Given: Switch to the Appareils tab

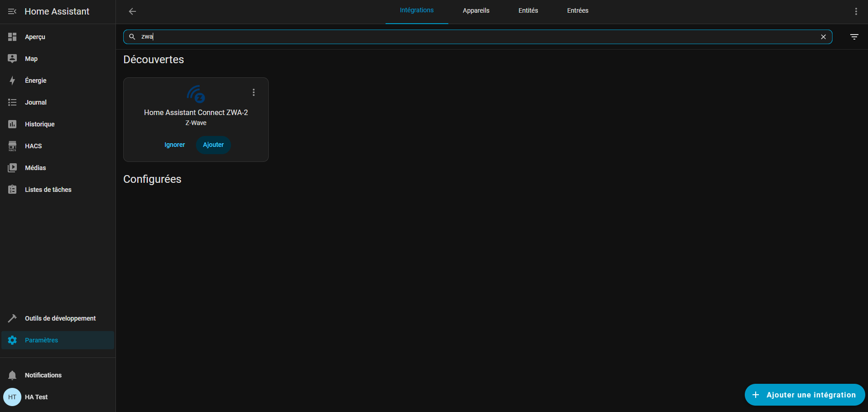Looking at the screenshot, I should pos(476,10).
